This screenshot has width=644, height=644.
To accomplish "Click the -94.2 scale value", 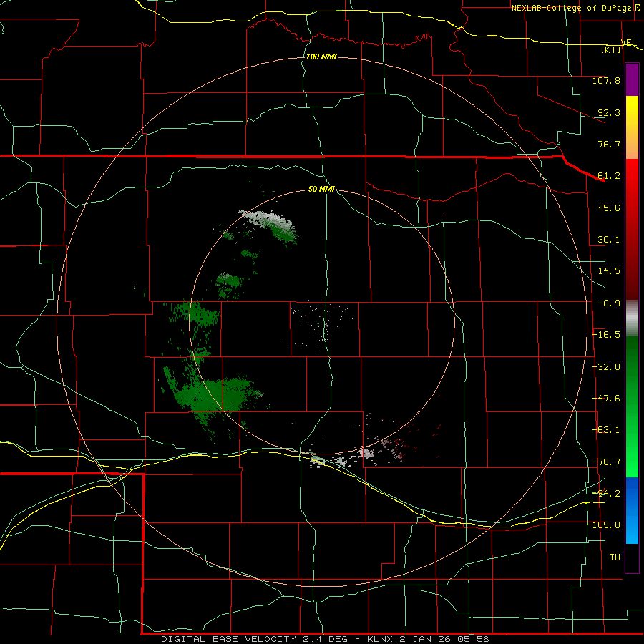I will 606,494.
